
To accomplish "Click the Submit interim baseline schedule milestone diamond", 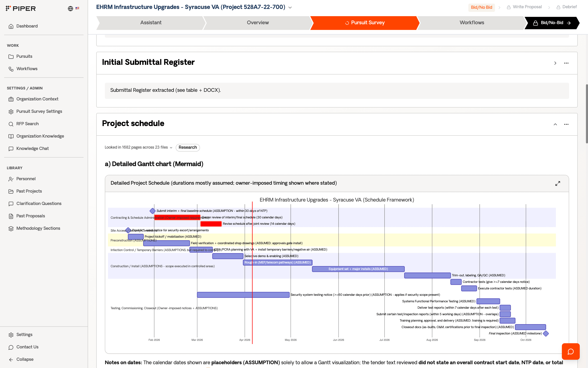I will pyautogui.click(x=153, y=211).
